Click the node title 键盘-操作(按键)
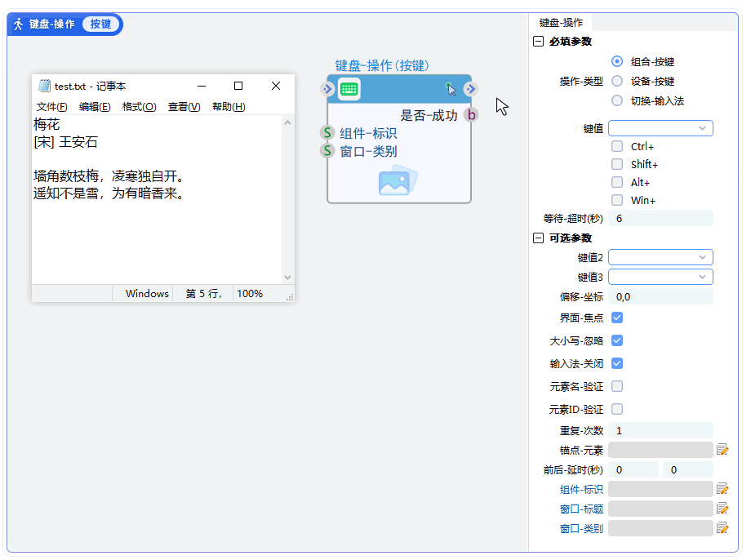 coord(382,65)
